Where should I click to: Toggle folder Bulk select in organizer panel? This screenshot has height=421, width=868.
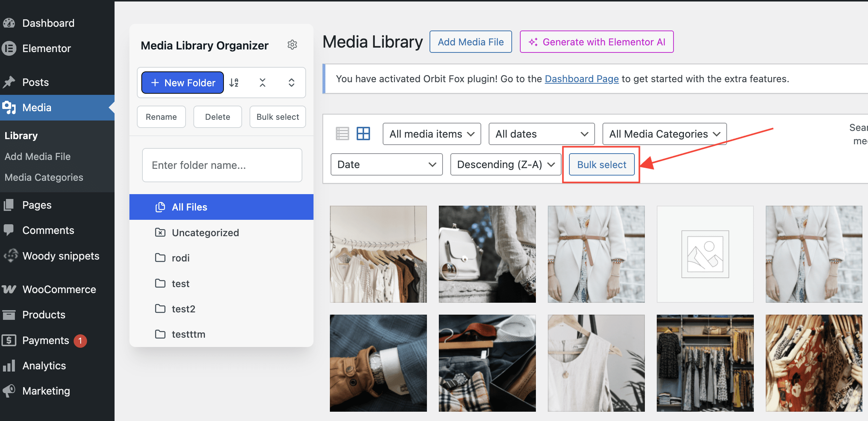(x=277, y=117)
